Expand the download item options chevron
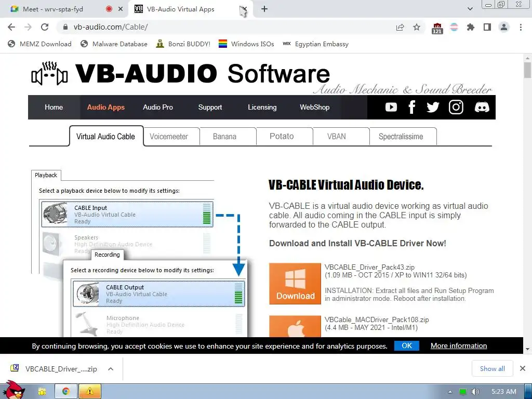This screenshot has height=399, width=532. 111,369
